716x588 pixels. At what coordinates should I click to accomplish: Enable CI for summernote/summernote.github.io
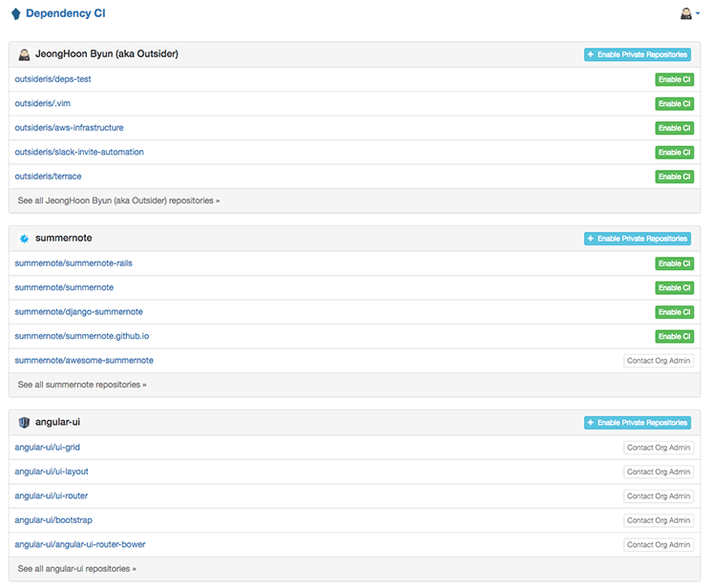point(674,336)
